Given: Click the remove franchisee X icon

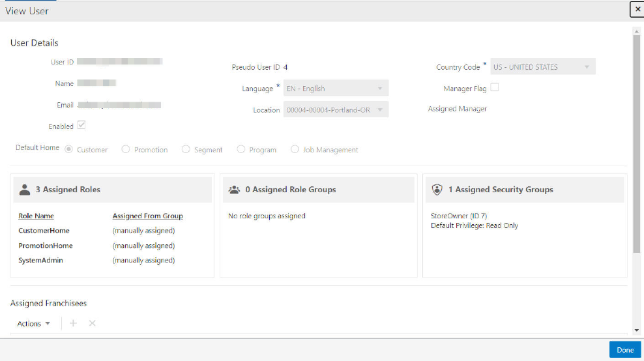Looking at the screenshot, I should [93, 323].
